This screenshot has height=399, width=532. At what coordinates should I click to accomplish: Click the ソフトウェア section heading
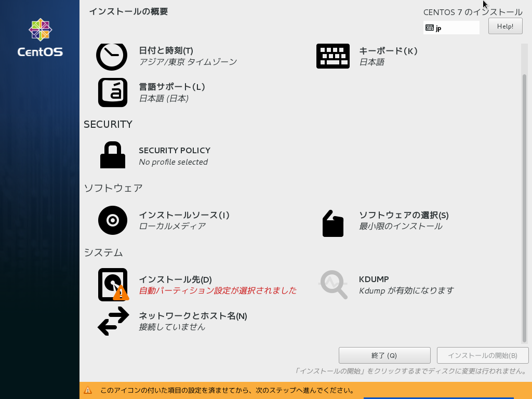113,188
